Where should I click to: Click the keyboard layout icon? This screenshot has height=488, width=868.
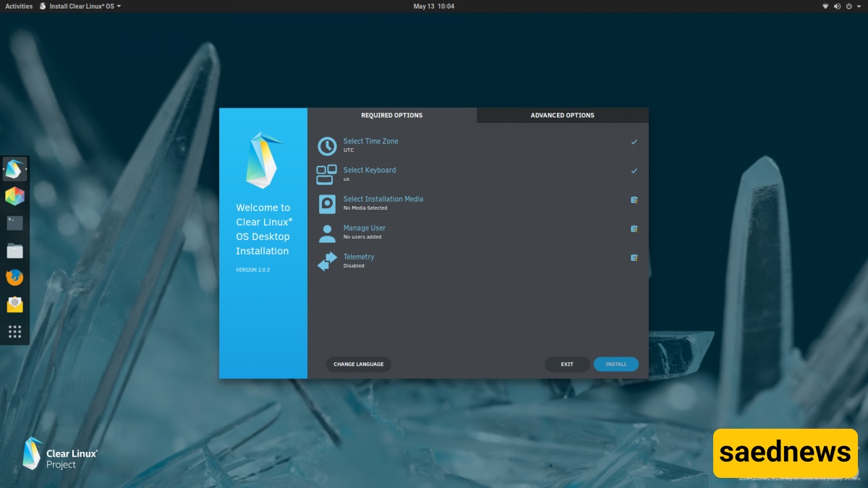(327, 175)
